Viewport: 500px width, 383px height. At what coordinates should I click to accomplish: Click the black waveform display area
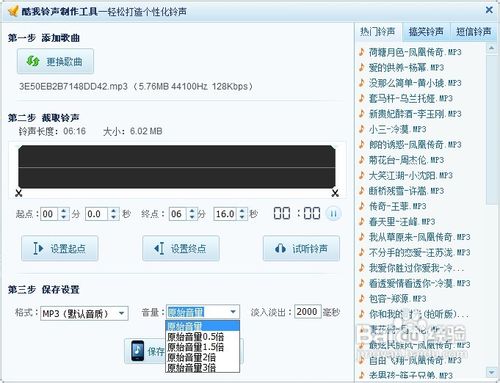pyautogui.click(x=177, y=167)
